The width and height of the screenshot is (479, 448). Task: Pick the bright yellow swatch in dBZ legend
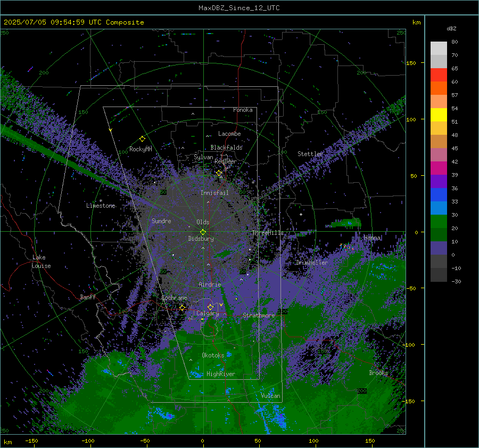[439, 115]
